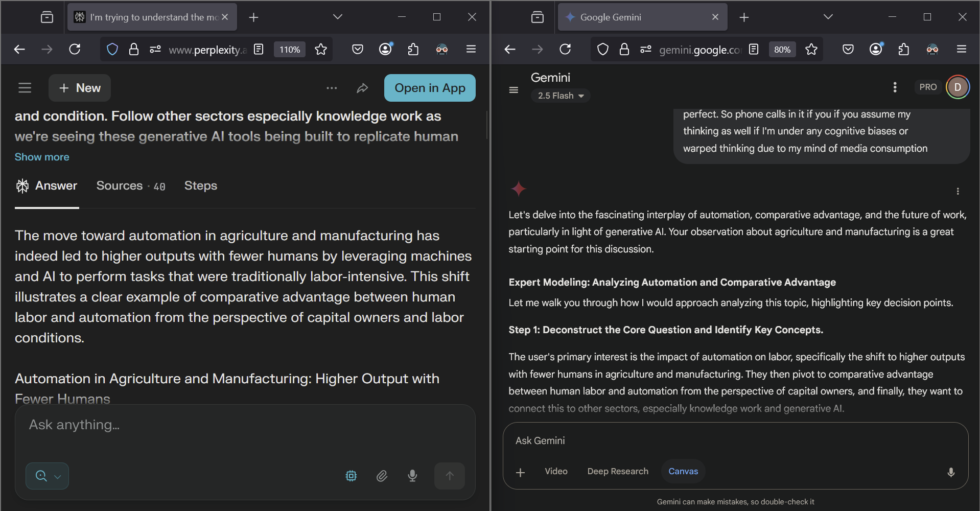
Task: Toggle the Deep Research option in Gemini
Action: coord(617,472)
